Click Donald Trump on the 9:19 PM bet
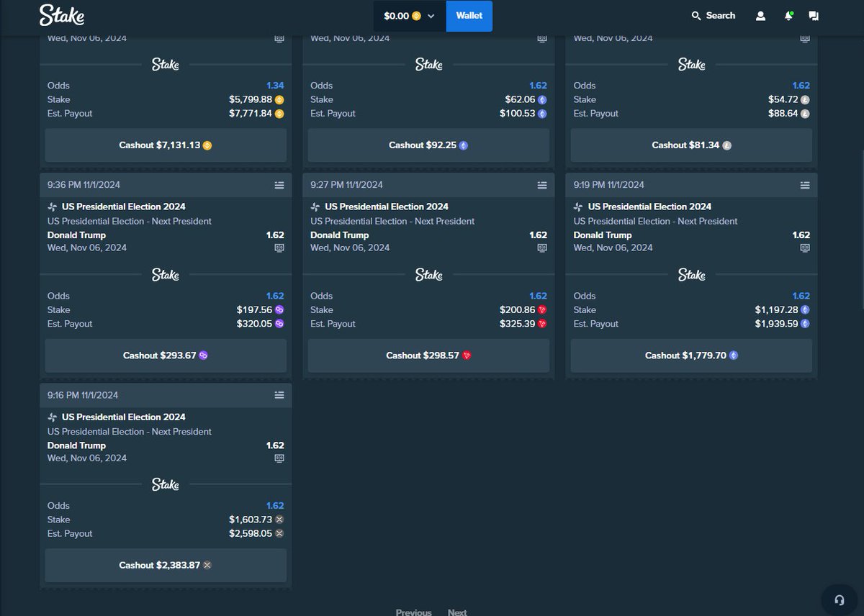Viewport: 864px width, 616px height. point(603,235)
